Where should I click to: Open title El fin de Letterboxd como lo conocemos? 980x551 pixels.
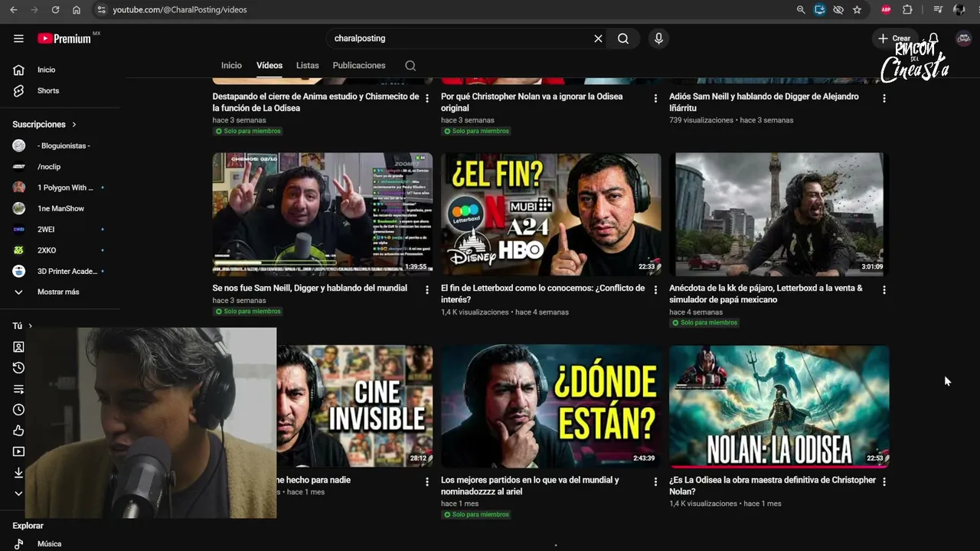pyautogui.click(x=543, y=294)
